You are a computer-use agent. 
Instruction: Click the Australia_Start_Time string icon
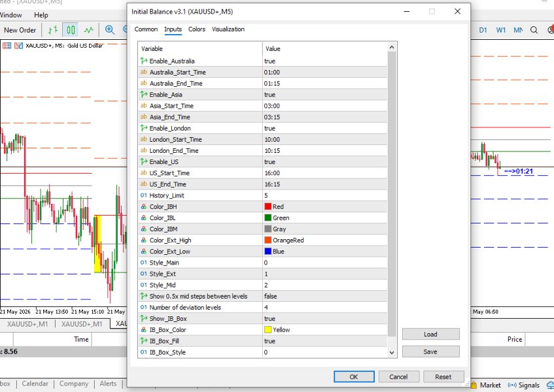coord(144,72)
